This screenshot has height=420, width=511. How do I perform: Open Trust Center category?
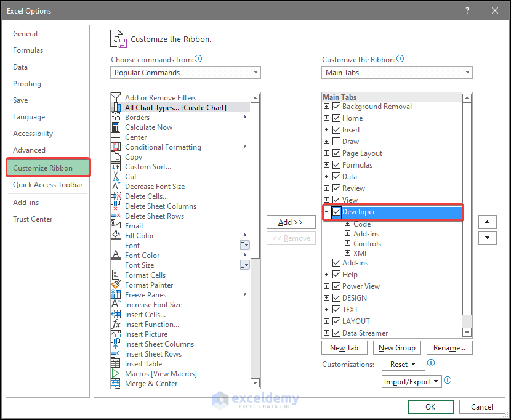pos(33,219)
